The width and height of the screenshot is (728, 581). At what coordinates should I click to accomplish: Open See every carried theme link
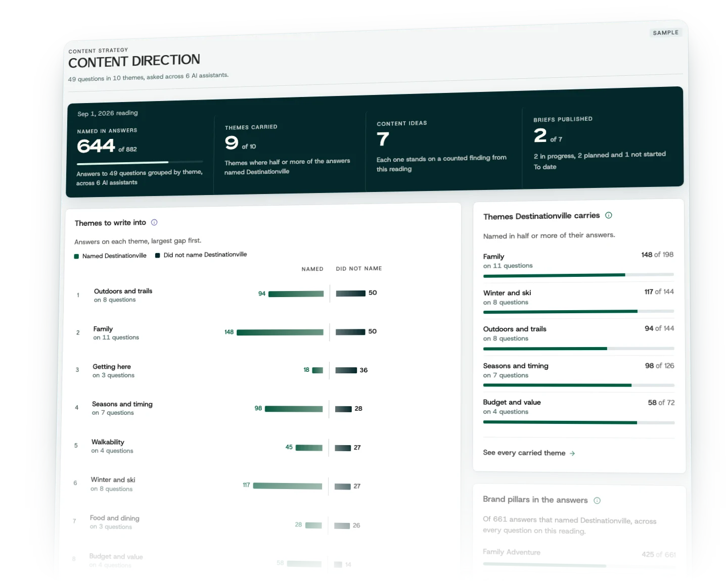coord(529,453)
